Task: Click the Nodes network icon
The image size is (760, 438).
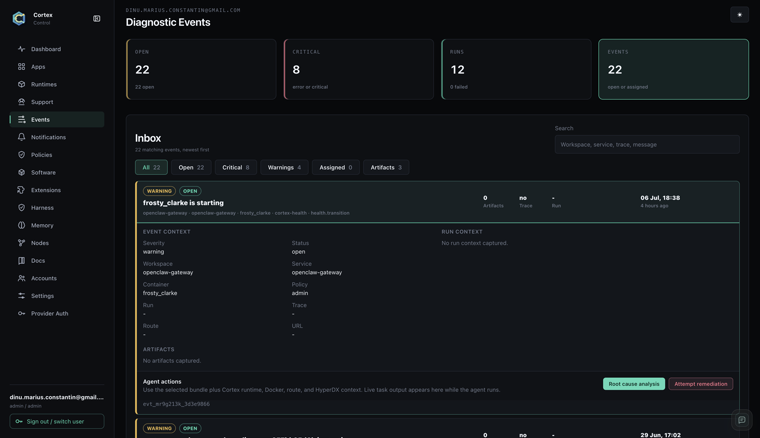Action: (x=21, y=243)
